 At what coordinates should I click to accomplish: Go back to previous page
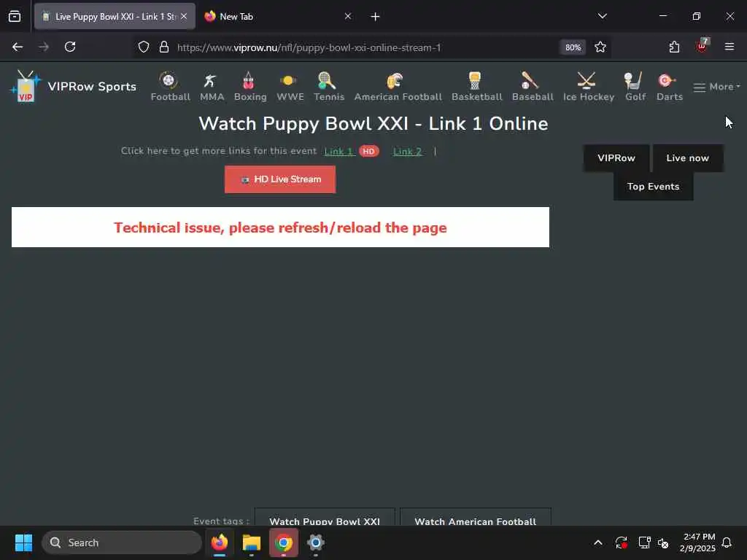[x=18, y=47]
